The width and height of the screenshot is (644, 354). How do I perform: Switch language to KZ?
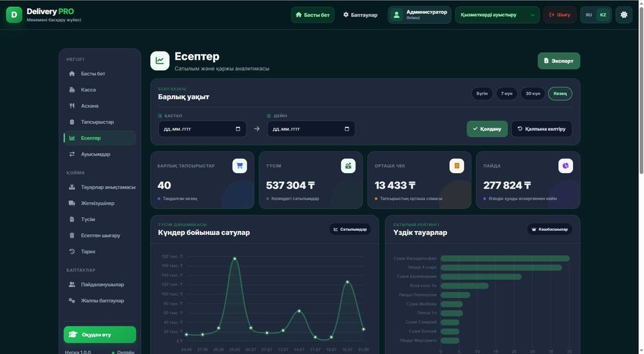pyautogui.click(x=603, y=15)
